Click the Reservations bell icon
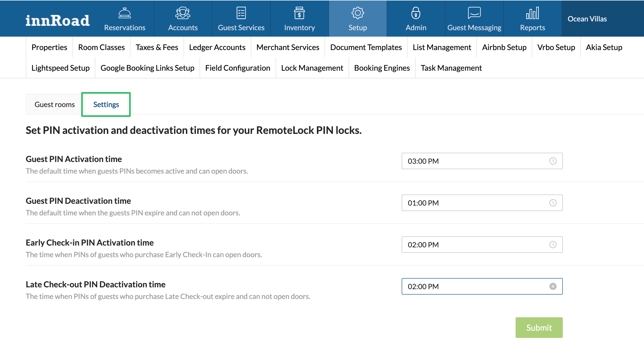The height and width of the screenshot is (357, 644). coord(125,13)
